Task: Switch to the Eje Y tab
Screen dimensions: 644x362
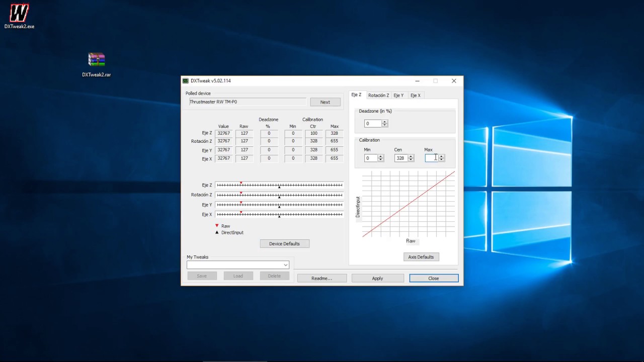Action: (x=398, y=95)
